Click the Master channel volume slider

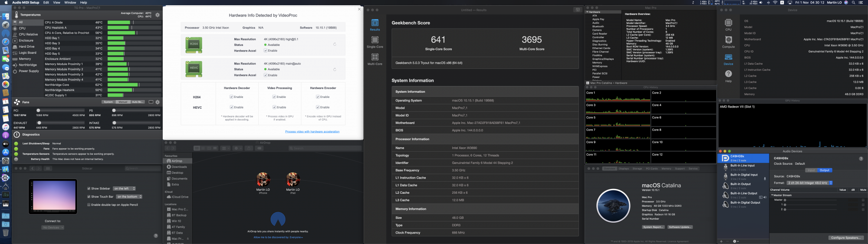pyautogui.click(x=810, y=200)
